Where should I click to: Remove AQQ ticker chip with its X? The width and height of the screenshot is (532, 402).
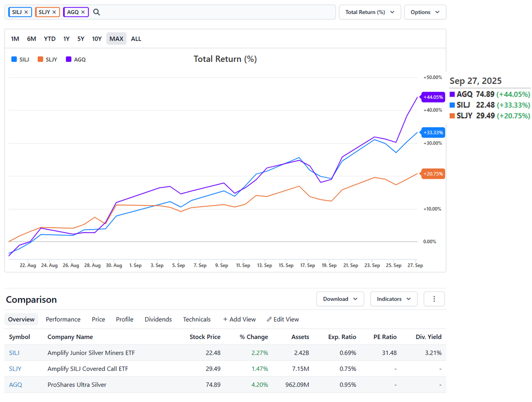click(83, 12)
